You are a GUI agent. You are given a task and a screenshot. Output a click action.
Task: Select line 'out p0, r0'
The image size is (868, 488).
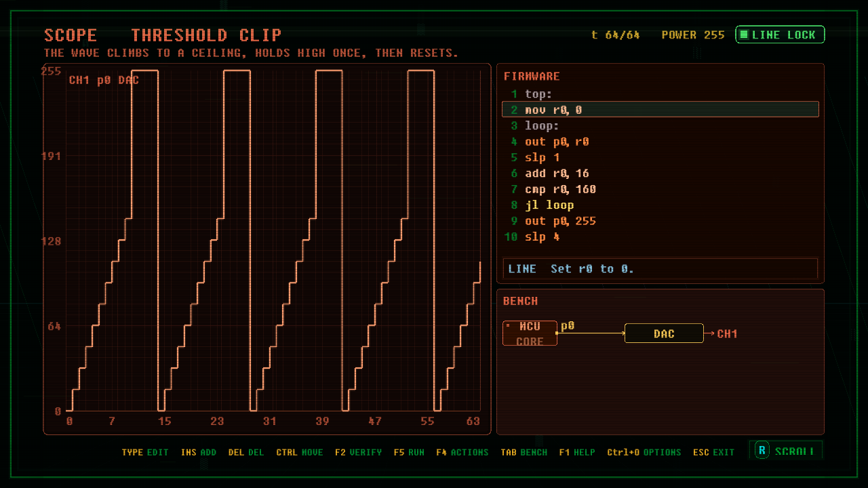point(660,142)
